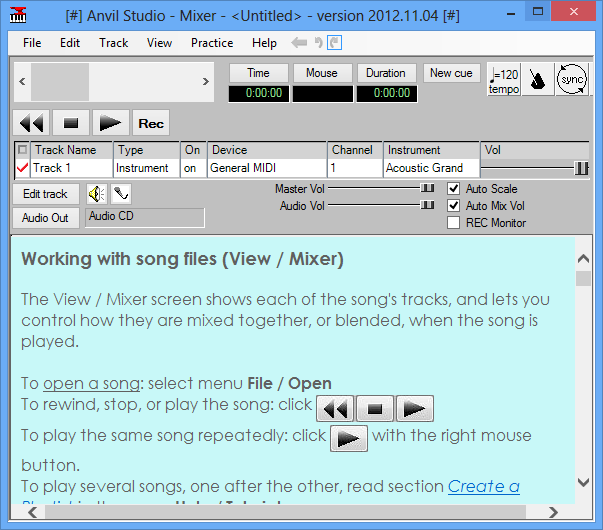
Task: Open the Help menu
Action: pos(264,43)
